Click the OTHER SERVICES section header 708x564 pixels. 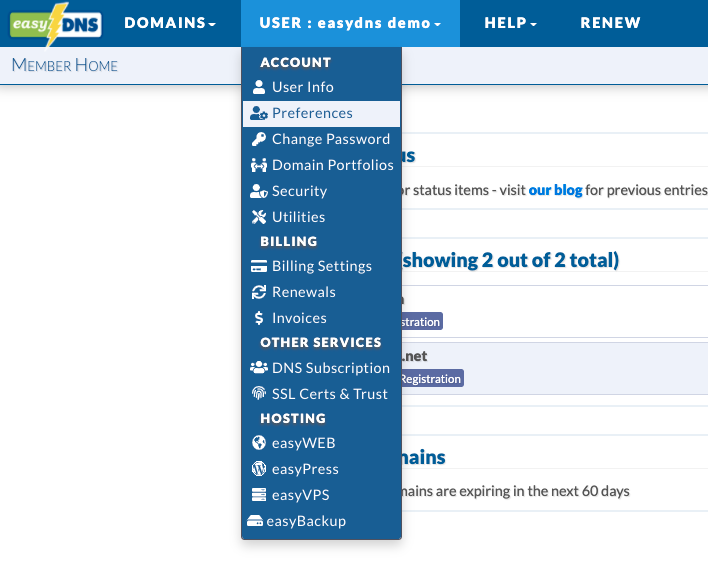click(321, 343)
